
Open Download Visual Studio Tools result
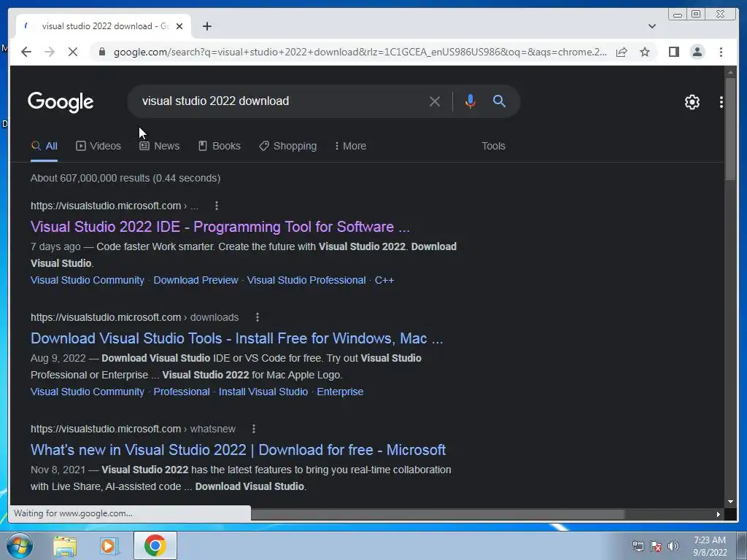tap(237, 338)
